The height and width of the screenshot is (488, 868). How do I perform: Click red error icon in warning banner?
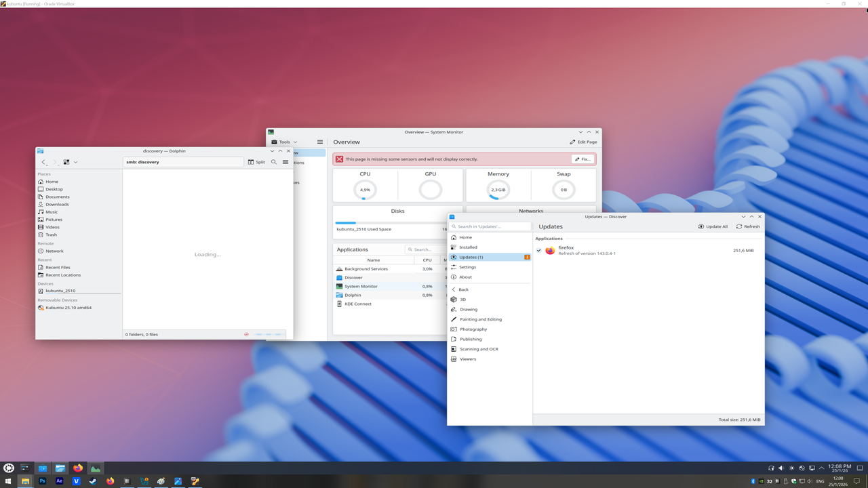coord(339,159)
